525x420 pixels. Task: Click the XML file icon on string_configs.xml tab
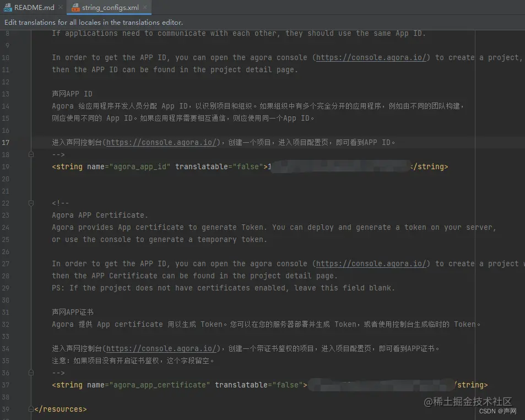point(75,7)
